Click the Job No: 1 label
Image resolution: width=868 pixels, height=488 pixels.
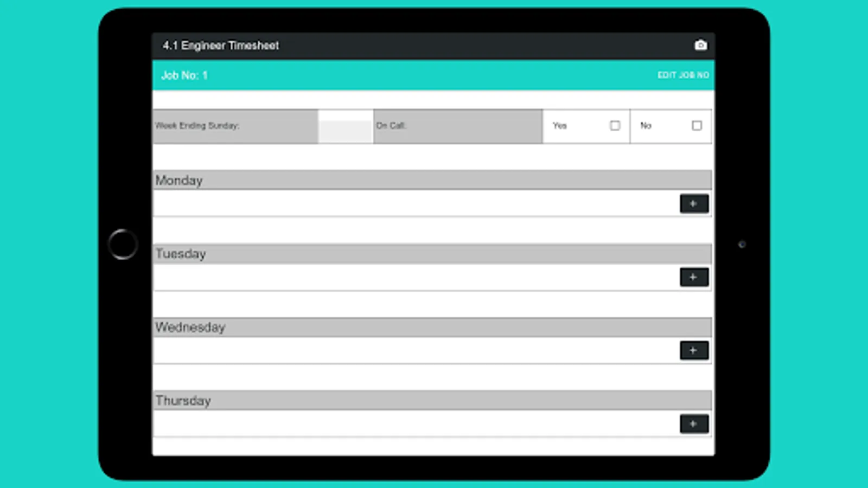(x=184, y=75)
